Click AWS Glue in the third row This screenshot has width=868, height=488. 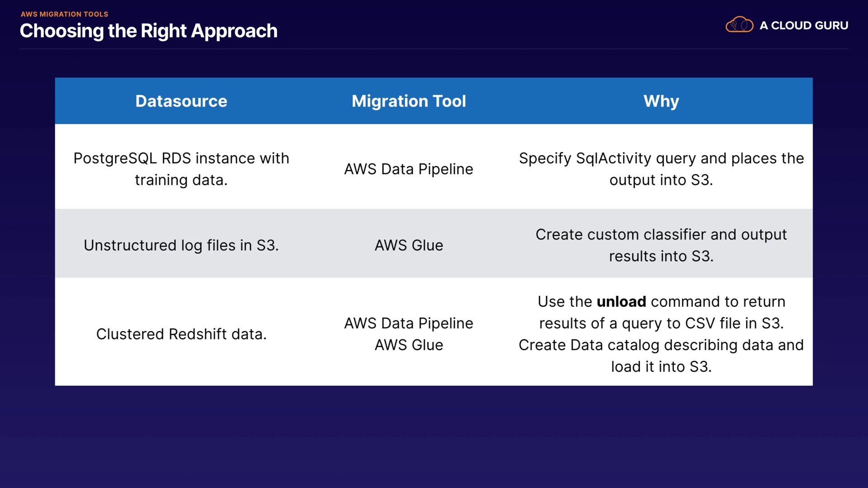coord(409,345)
